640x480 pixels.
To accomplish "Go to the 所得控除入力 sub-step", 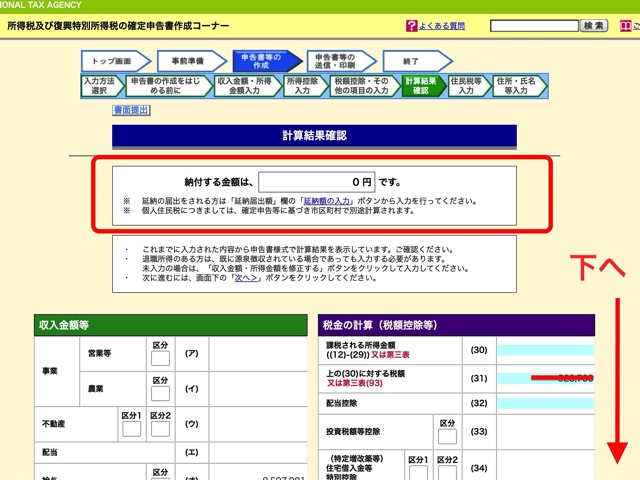I will (302, 84).
